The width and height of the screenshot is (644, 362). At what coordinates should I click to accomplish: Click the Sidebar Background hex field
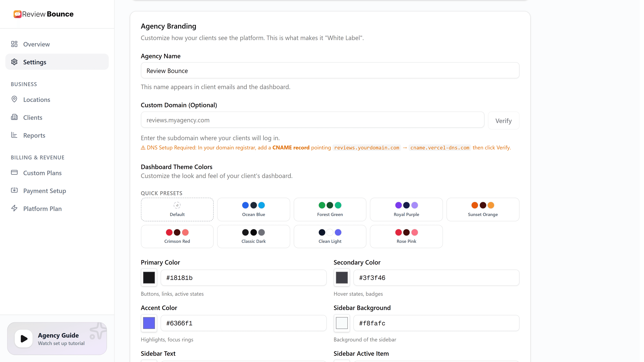click(x=436, y=323)
